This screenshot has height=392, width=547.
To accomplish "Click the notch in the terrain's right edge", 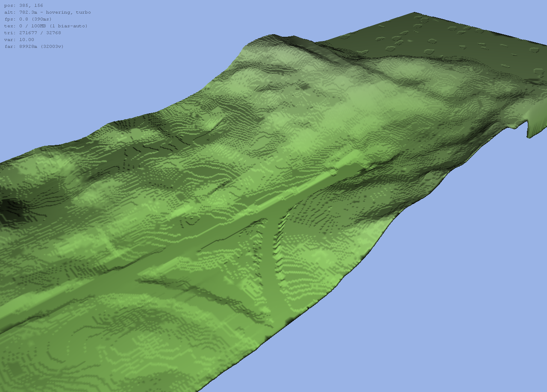I will tap(526, 127).
